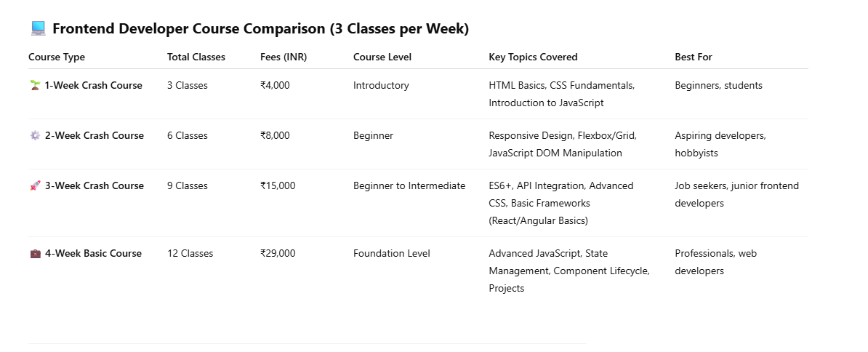Click the Fees (INR) column header
The width and height of the screenshot is (868, 352).
284,57
